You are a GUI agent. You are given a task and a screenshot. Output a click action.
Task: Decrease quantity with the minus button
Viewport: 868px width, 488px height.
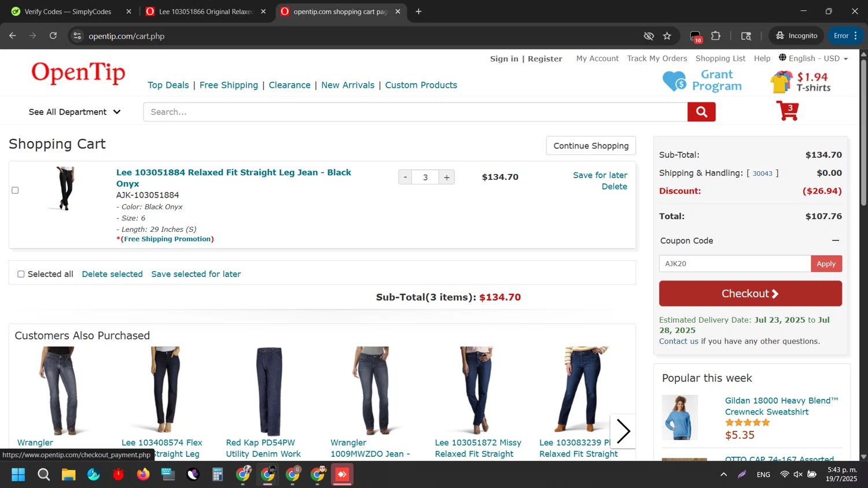(x=405, y=178)
